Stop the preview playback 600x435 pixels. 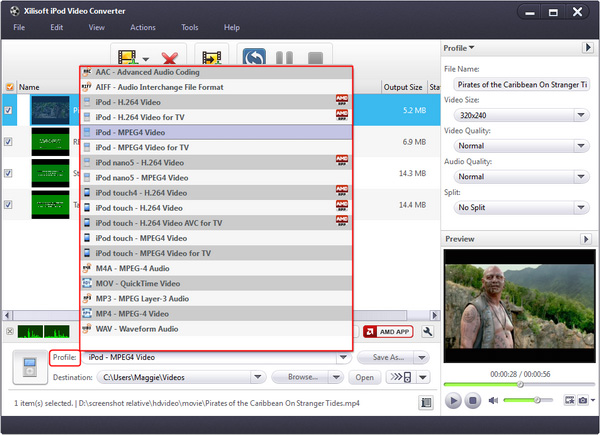coord(473,401)
